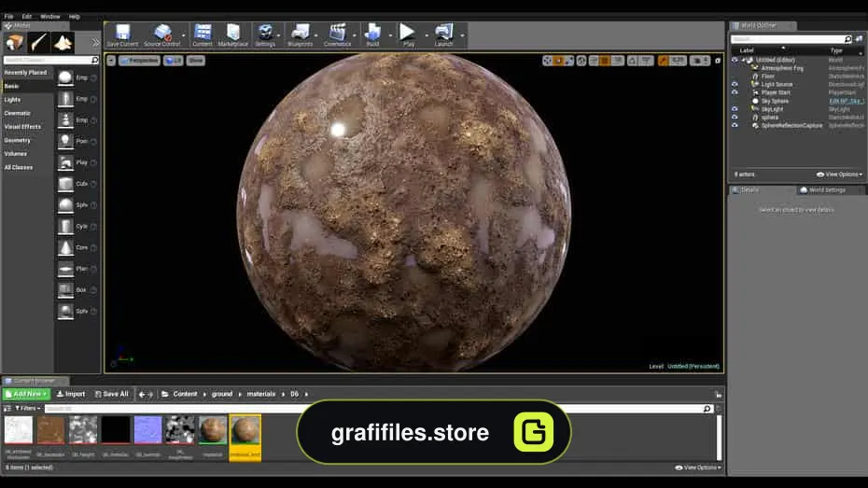Switch to the World Settings tab
Screen dimensions: 868x488
pyautogui.click(x=827, y=189)
